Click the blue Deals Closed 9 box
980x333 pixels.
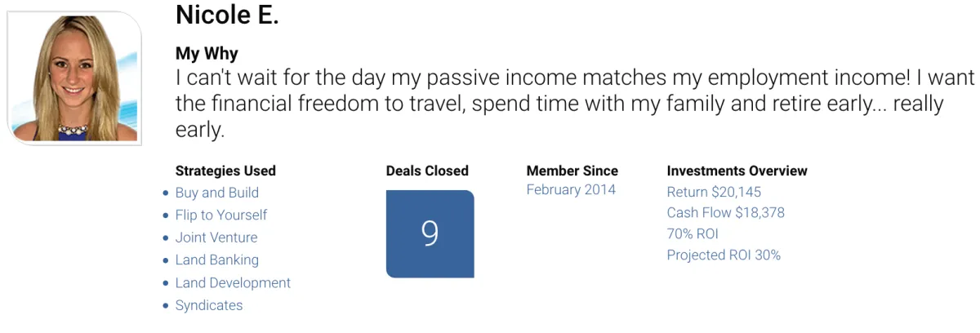click(x=430, y=234)
